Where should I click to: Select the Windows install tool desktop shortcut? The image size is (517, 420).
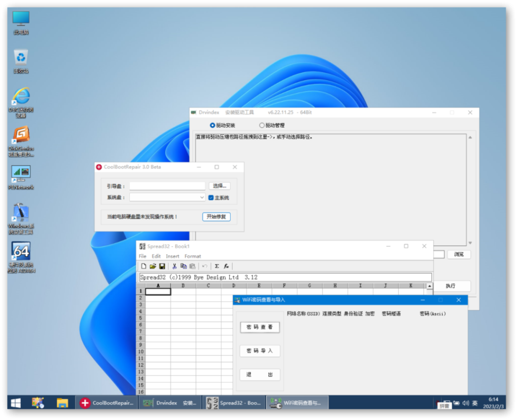click(x=21, y=219)
